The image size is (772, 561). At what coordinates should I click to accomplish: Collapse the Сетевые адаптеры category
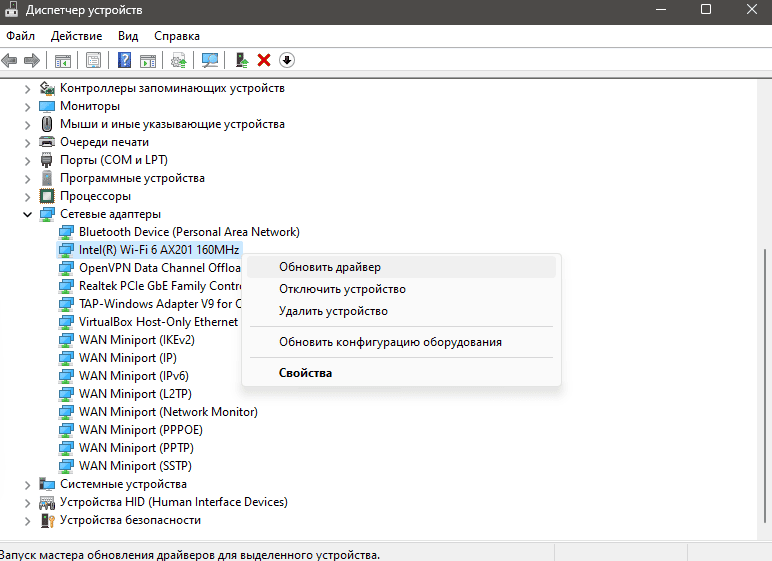coord(26,214)
